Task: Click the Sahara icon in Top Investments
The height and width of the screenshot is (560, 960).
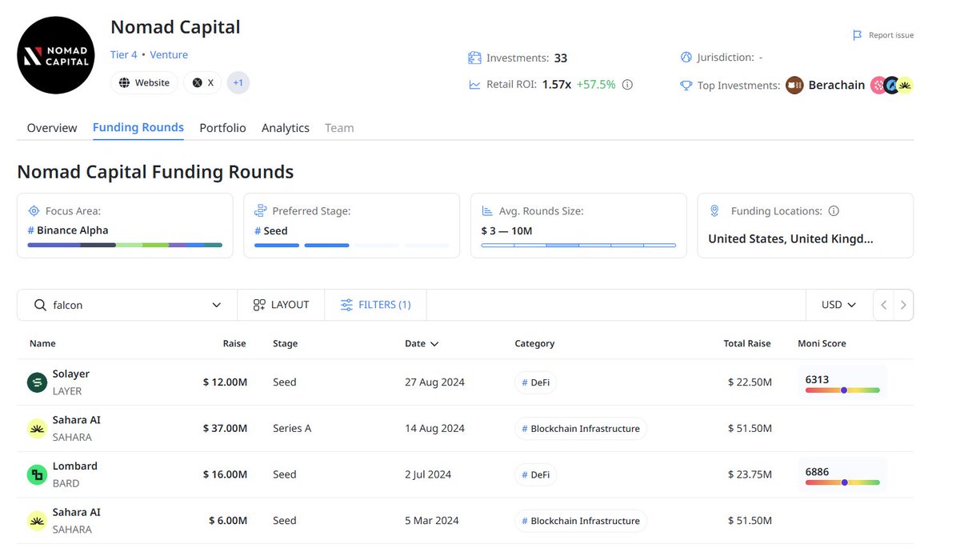Action: pyautogui.click(x=905, y=85)
